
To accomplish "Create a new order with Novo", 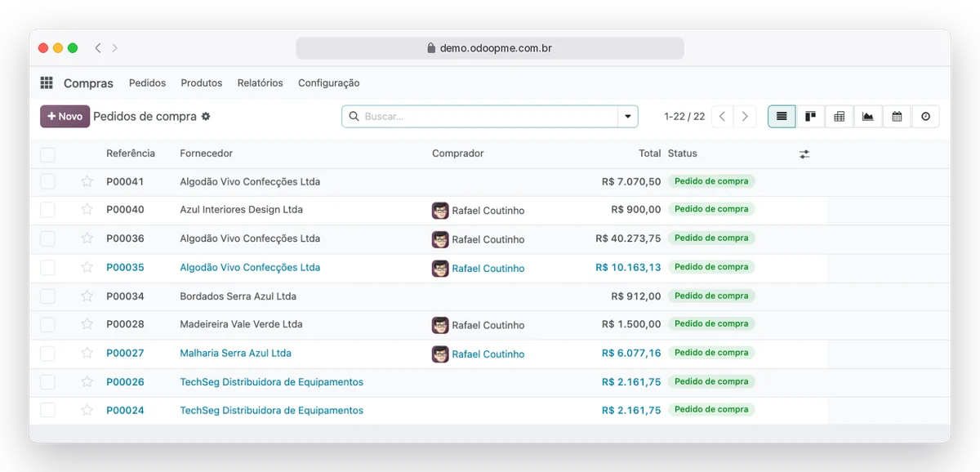I will coord(65,117).
